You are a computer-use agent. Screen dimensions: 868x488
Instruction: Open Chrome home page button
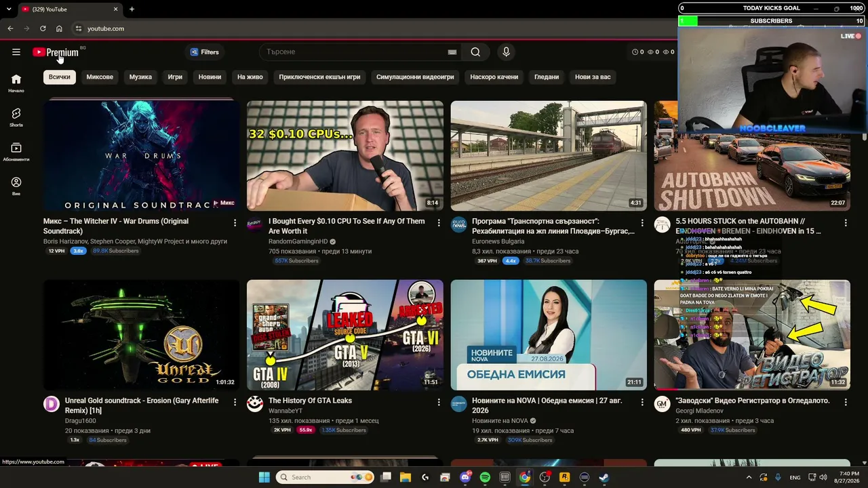59,28
